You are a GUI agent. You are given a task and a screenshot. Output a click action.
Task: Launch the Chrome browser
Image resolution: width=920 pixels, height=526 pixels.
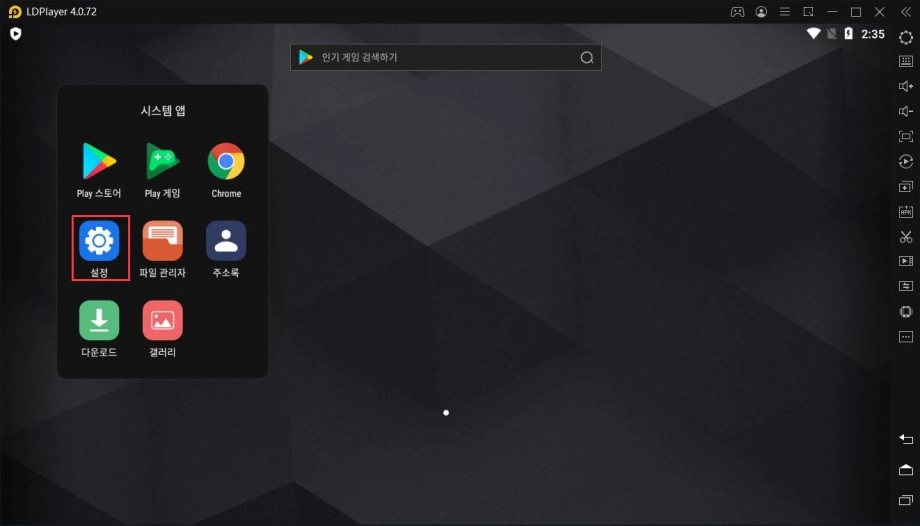coord(226,162)
